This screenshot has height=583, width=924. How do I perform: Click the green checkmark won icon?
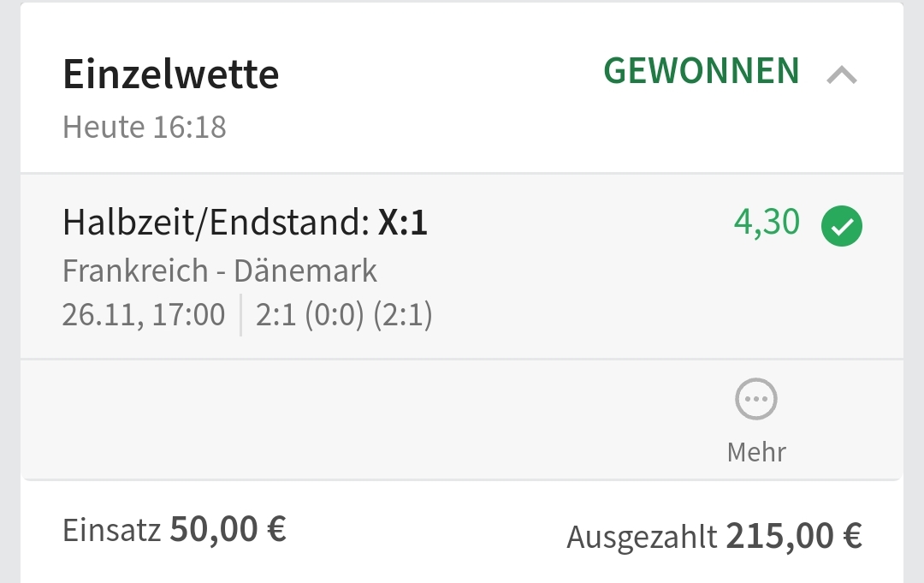click(x=841, y=226)
